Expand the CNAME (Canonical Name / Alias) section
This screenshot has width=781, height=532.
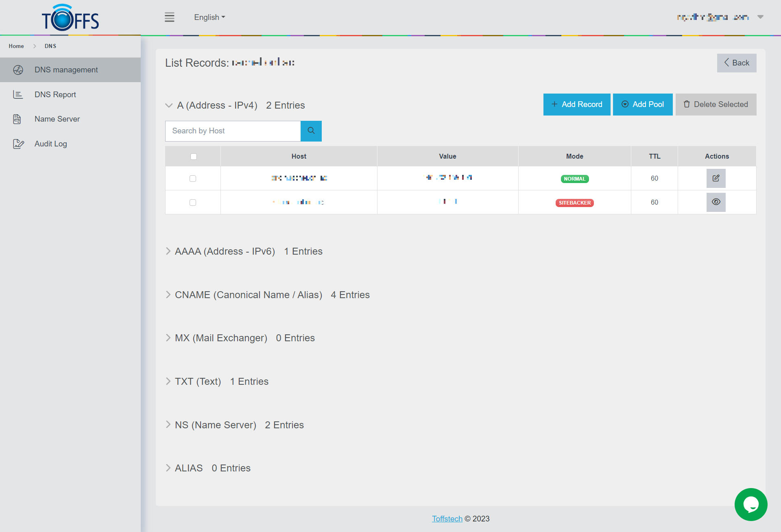click(x=248, y=295)
